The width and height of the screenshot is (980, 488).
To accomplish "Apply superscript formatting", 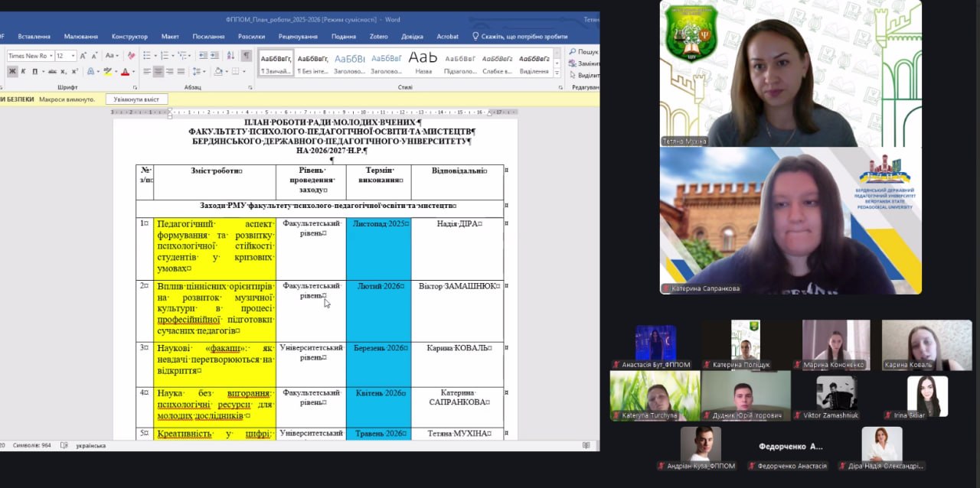I will (75, 71).
